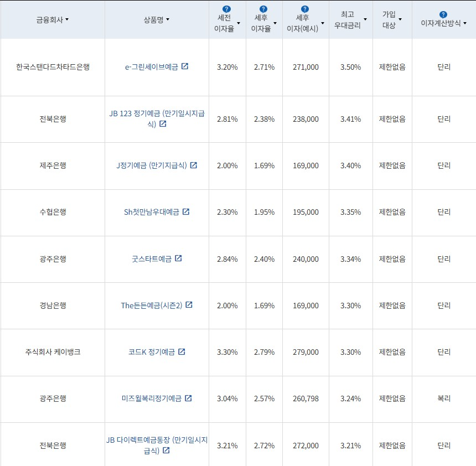Click external link icon beside The든든예금(시즌2)
The image size is (476, 466).
tap(189, 305)
